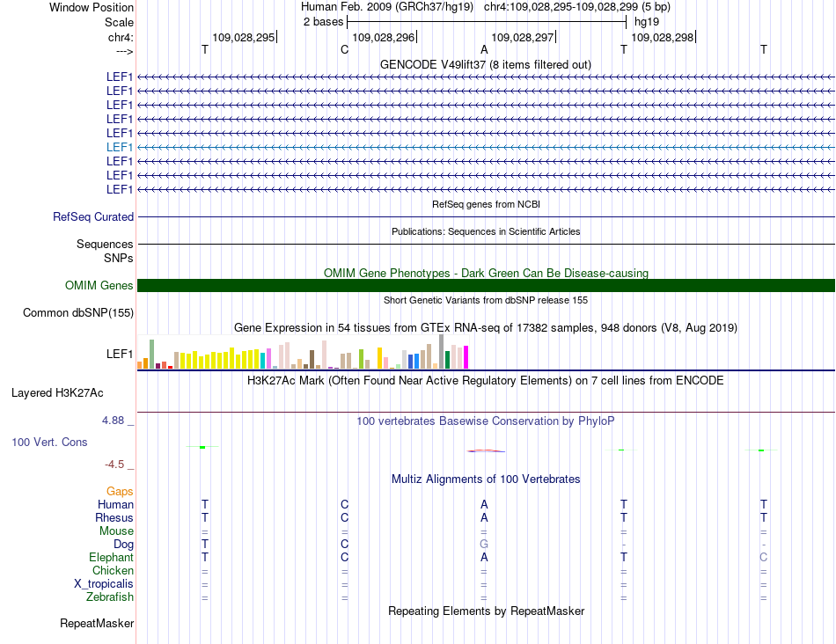Click the "RefSeq Curated" track label
Viewport: 836px width, 644px height.
pos(93,217)
